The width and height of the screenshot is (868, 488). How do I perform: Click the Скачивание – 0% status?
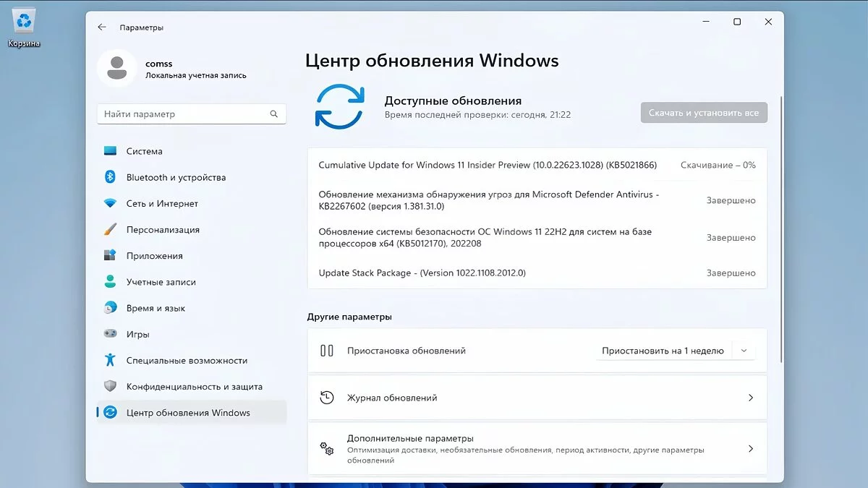tap(718, 165)
